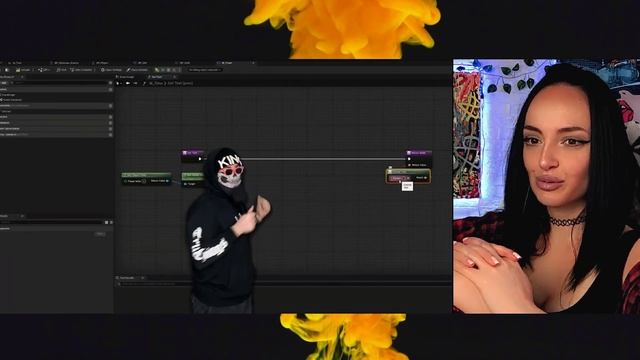Add a local variable with plus icon
Screen dimensions: 640x360
coord(110,135)
